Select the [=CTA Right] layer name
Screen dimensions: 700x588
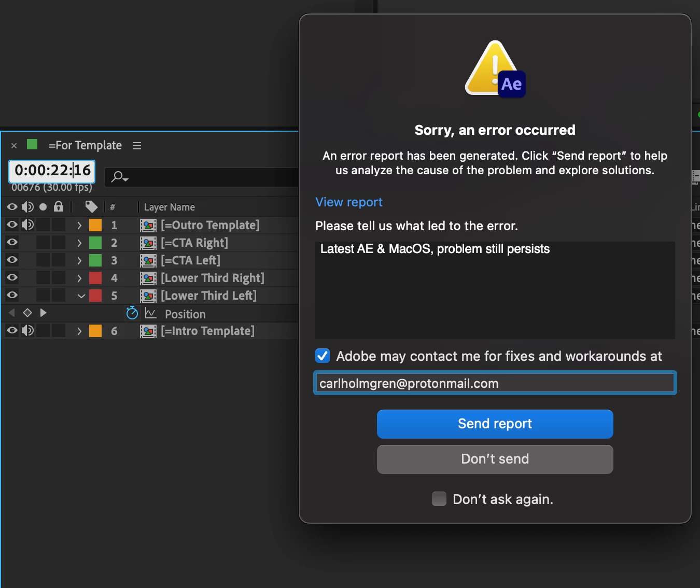point(194,243)
